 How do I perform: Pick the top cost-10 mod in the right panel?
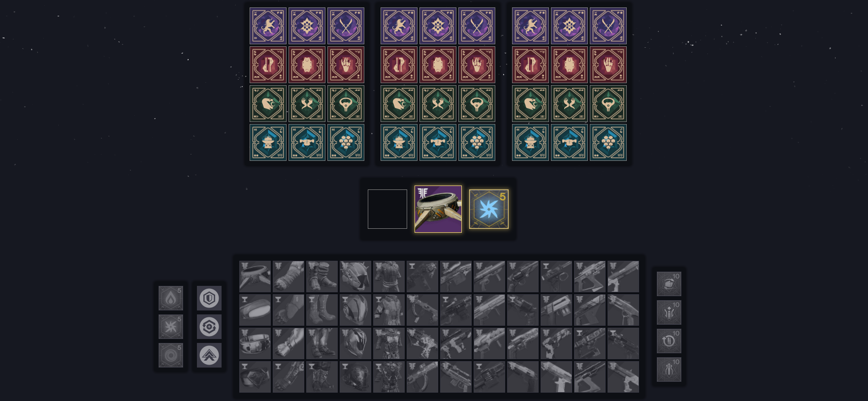point(669,284)
